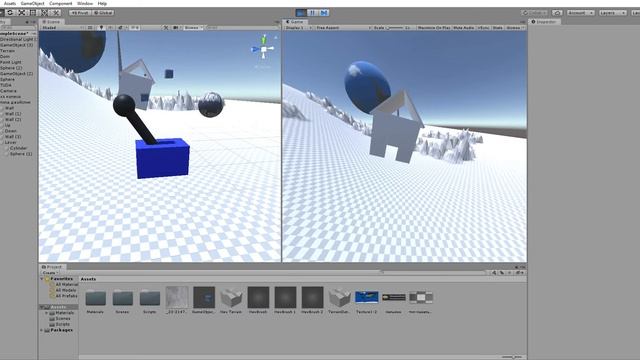Click the Pause button
The image size is (640, 360).
(313, 13)
